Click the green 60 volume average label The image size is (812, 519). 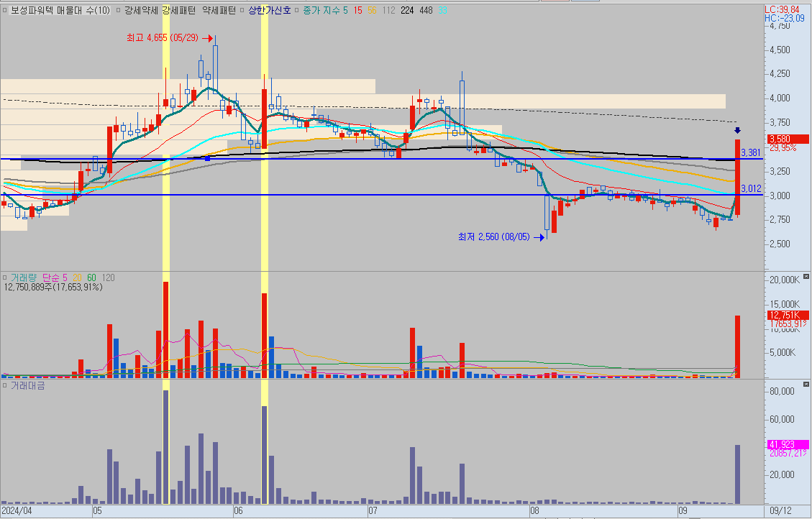(x=91, y=278)
